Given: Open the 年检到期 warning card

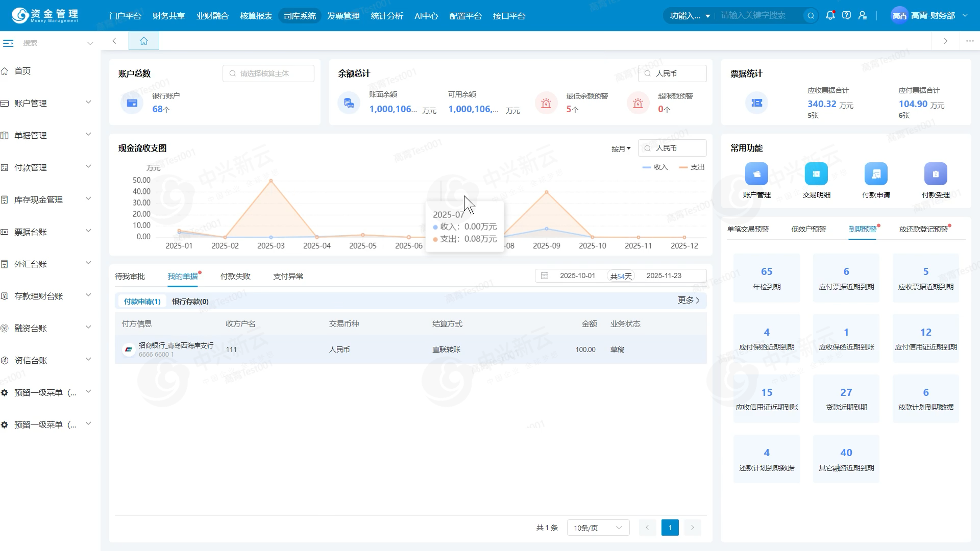Looking at the screenshot, I should [x=766, y=278].
